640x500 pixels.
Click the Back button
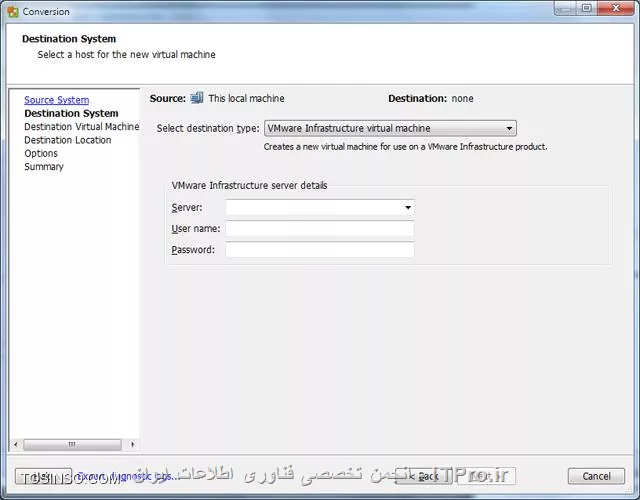(x=424, y=476)
